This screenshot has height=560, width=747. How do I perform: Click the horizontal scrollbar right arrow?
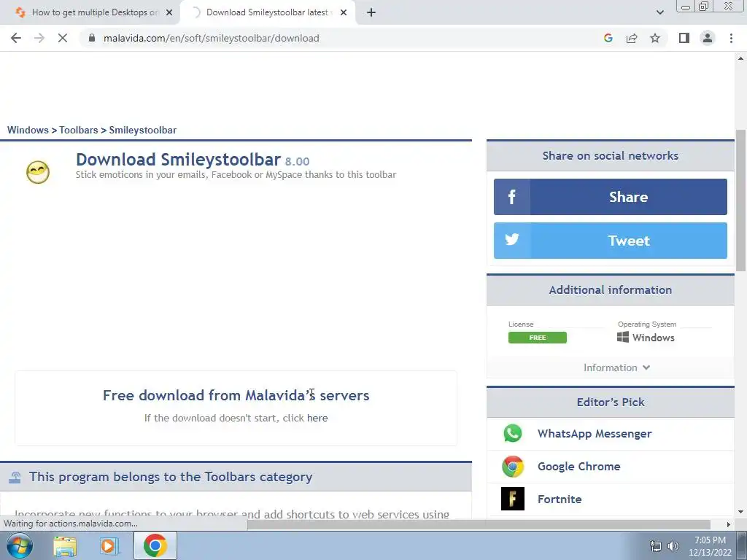pyautogui.click(x=729, y=524)
